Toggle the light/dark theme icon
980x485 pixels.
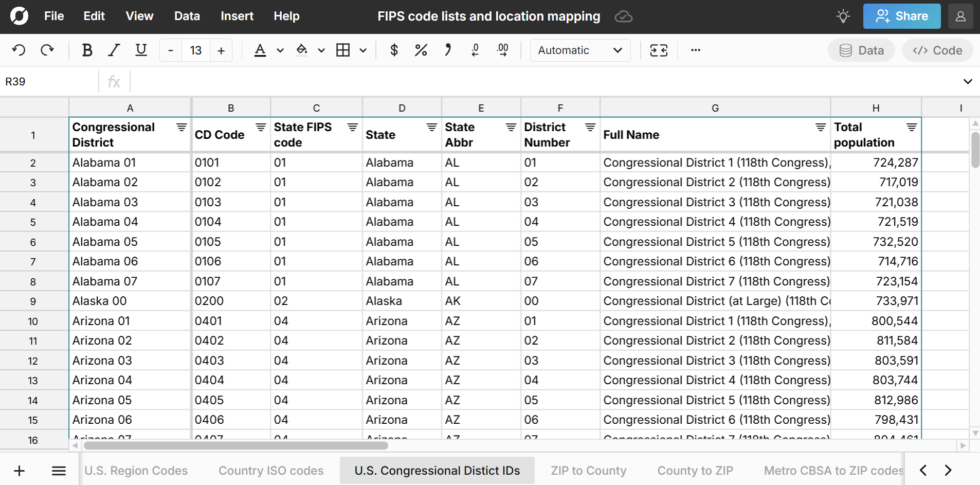(x=843, y=16)
